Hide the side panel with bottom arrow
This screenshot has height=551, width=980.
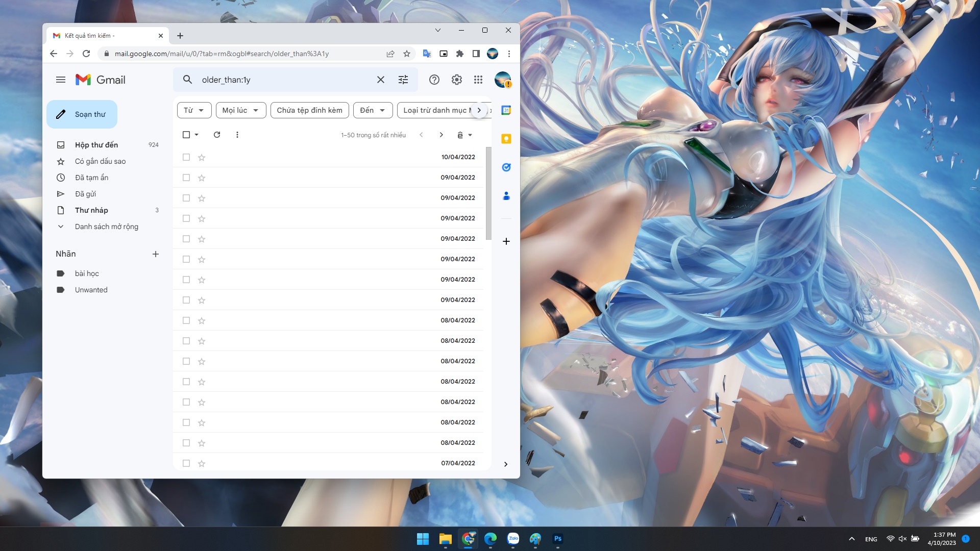[506, 464]
